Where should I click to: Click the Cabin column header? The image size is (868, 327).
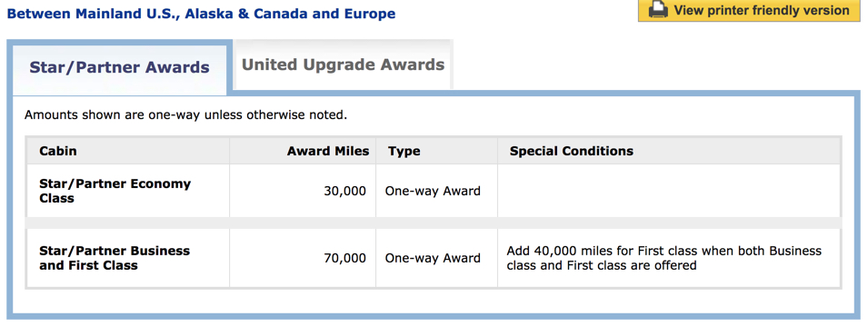click(58, 151)
